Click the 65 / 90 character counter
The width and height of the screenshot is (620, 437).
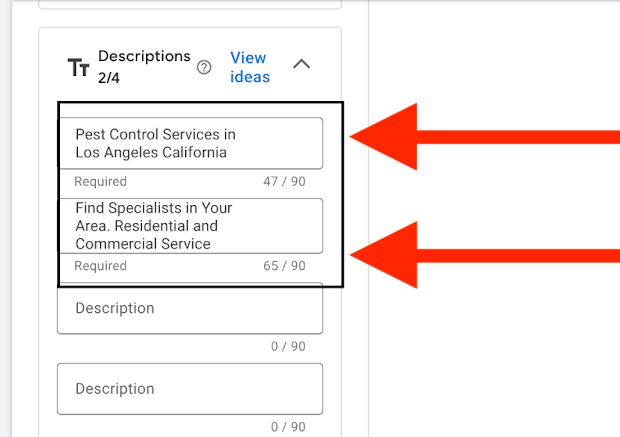click(284, 266)
